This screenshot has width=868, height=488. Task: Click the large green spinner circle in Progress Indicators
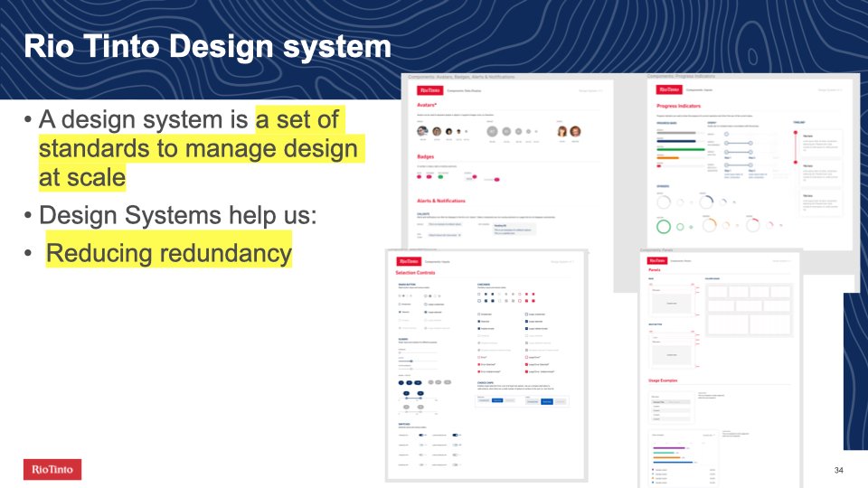(663, 226)
